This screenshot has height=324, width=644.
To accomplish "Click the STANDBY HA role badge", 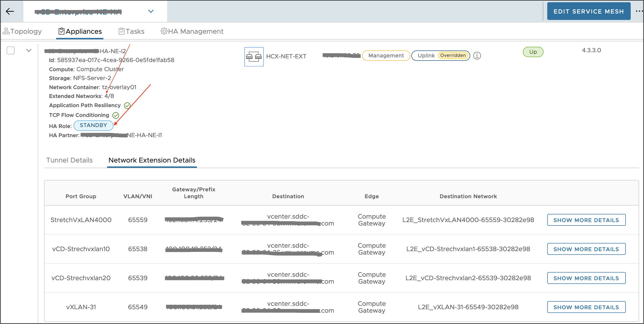I will pos(93,125).
